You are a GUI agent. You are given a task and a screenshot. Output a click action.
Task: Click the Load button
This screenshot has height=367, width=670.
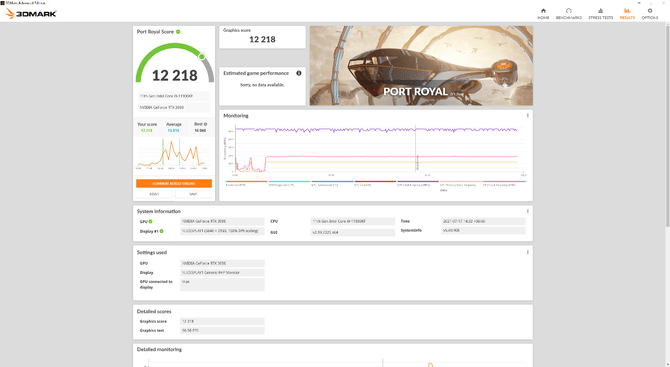tap(154, 194)
